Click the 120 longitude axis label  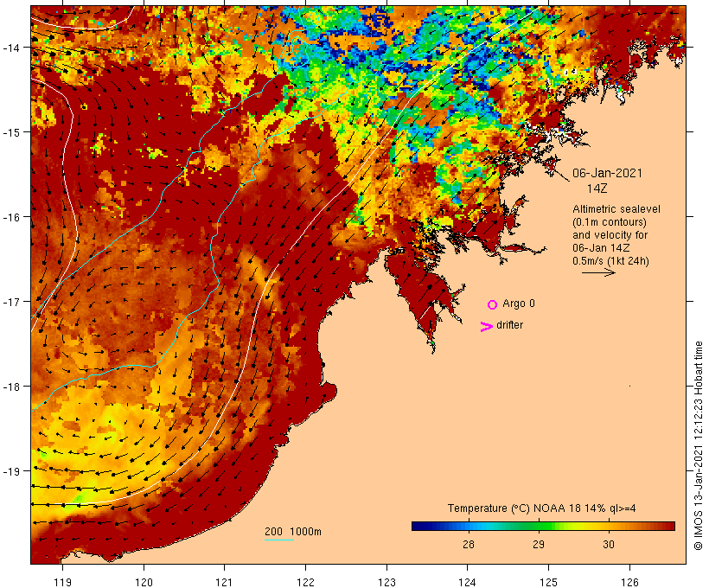click(x=144, y=582)
